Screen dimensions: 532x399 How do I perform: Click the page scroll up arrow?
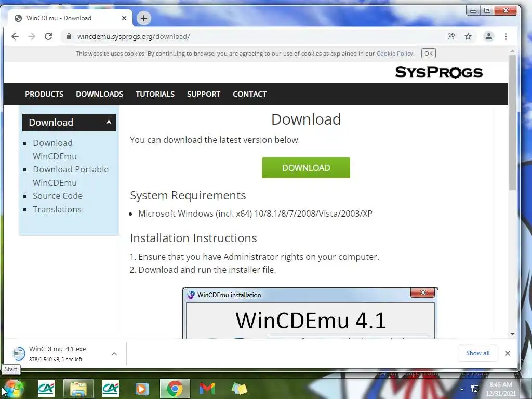512,51
